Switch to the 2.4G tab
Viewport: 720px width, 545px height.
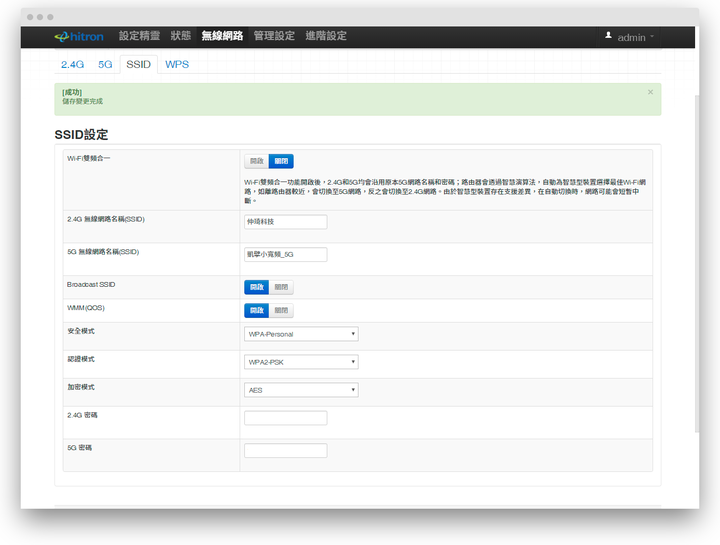73,64
